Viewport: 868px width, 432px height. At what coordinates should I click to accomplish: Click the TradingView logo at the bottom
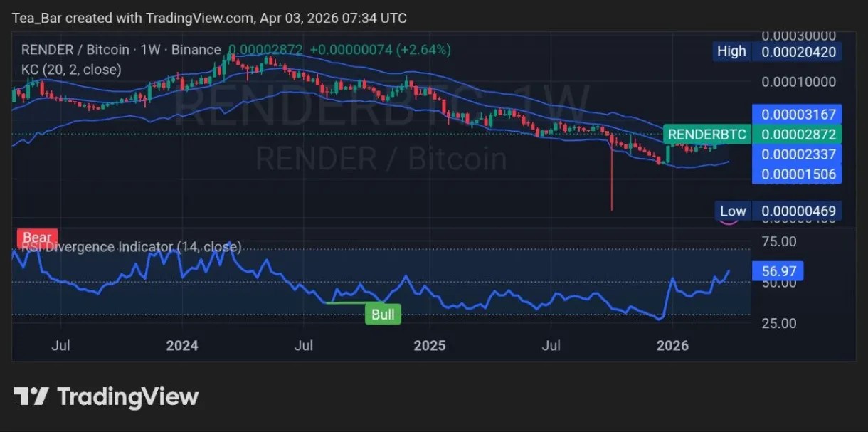[106, 396]
